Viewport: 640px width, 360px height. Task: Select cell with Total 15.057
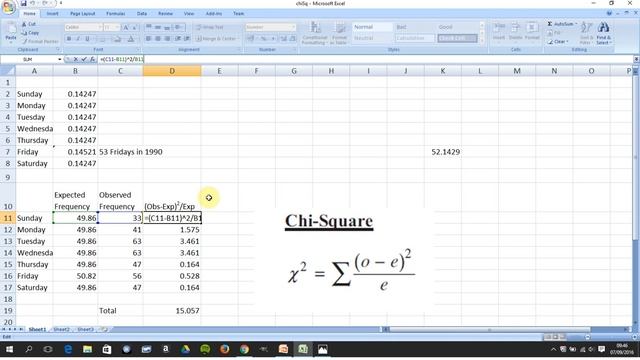[172, 311]
